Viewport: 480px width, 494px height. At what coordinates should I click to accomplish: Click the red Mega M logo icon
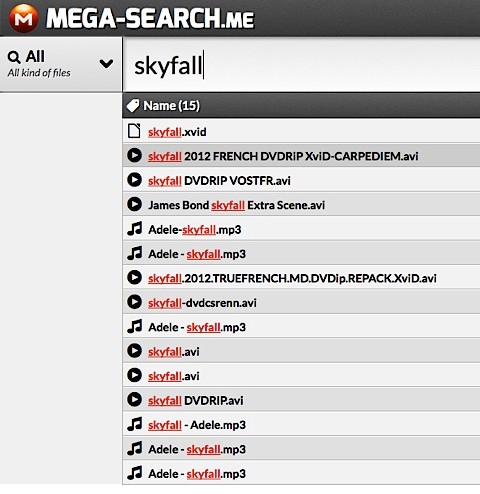[x=23, y=18]
